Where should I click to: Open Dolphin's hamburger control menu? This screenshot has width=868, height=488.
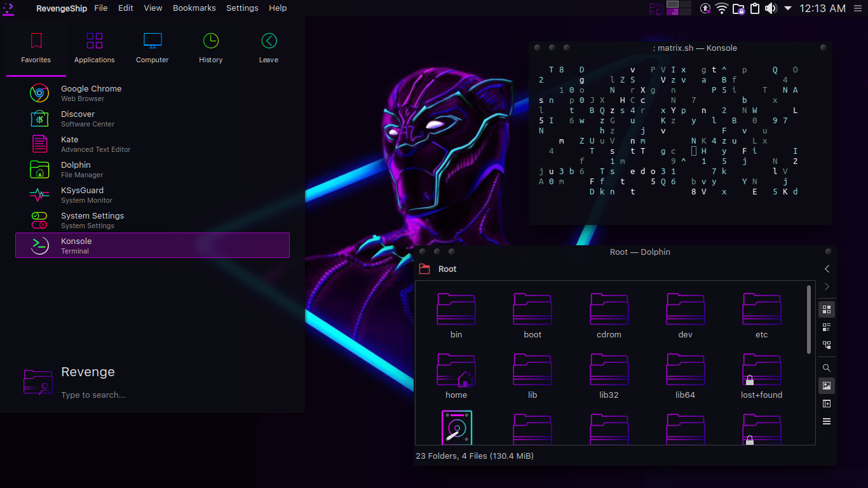tap(827, 421)
